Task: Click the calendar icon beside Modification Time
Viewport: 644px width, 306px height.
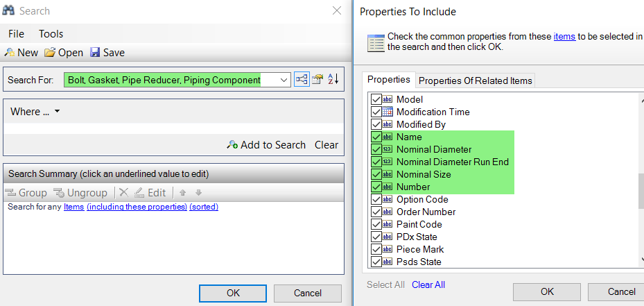Action: point(388,112)
